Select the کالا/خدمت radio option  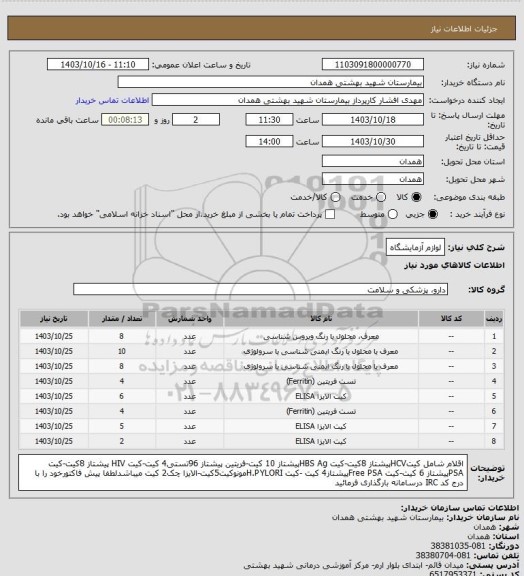click(335, 197)
